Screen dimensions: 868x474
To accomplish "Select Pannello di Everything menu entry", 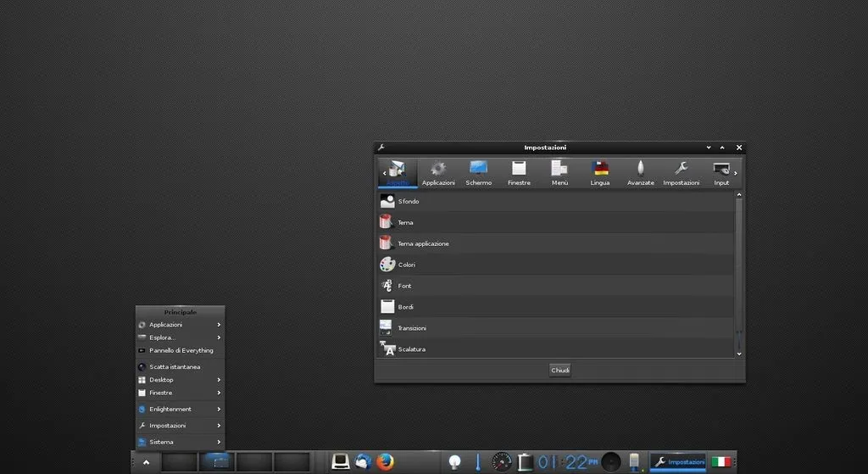I will pyautogui.click(x=181, y=350).
